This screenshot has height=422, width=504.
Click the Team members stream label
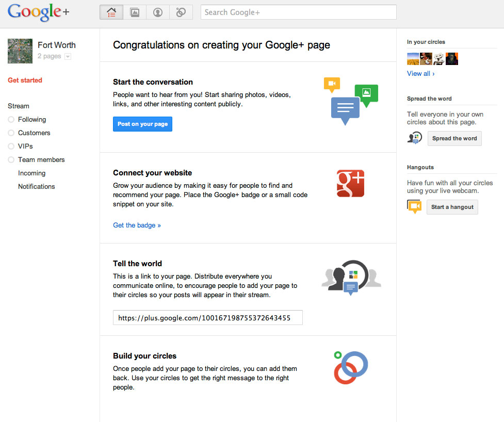[x=41, y=160]
